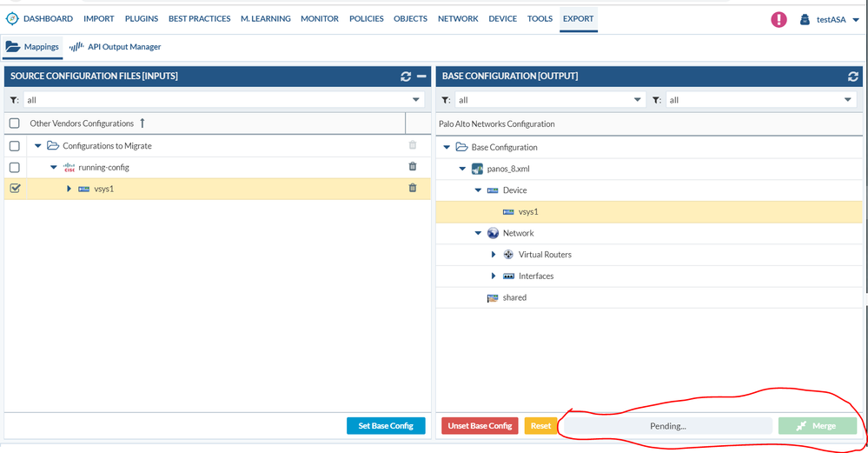868x453 pixels.
Task: Switch to API Output Manager tab
Action: point(116,47)
